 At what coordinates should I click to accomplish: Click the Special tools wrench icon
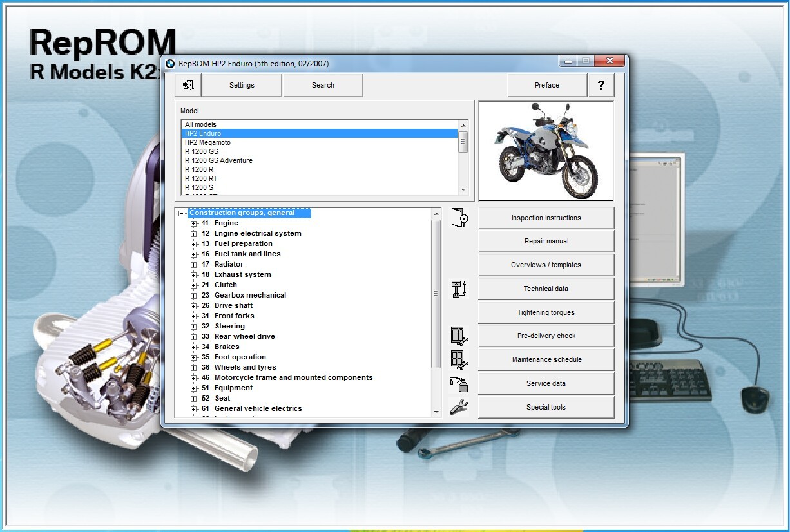[459, 407]
